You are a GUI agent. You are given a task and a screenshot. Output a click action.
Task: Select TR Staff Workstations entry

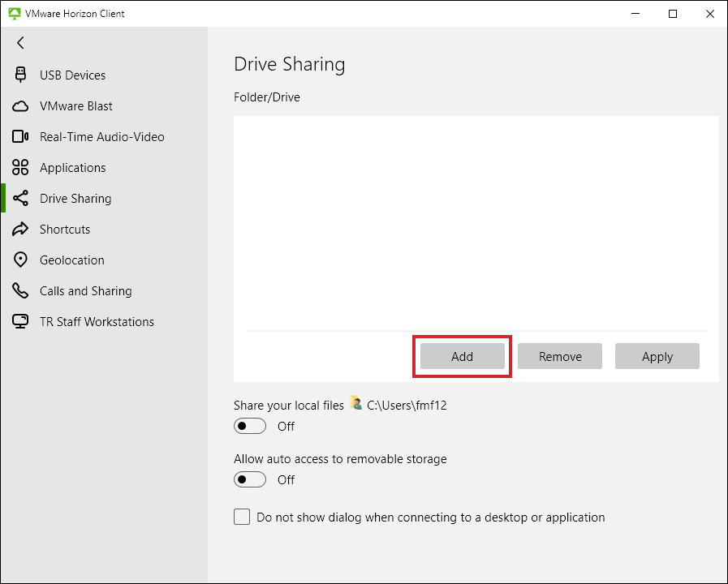104,322
